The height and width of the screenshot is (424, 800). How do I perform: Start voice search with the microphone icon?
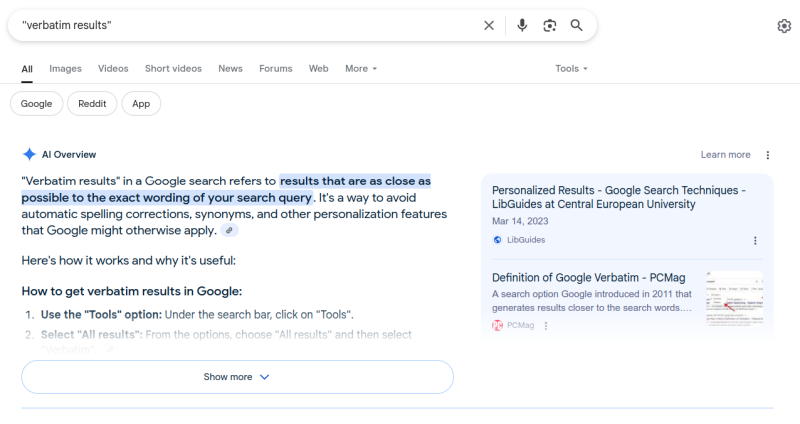[522, 26]
